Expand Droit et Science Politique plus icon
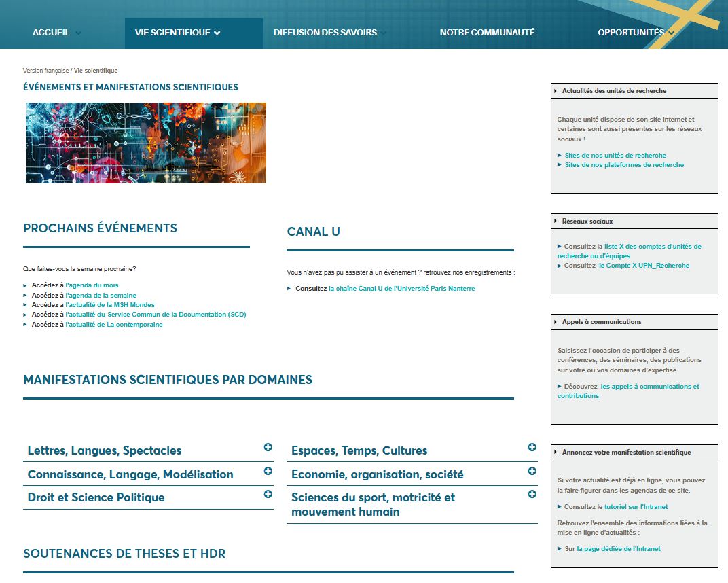This screenshot has width=728, height=583. pos(268,494)
